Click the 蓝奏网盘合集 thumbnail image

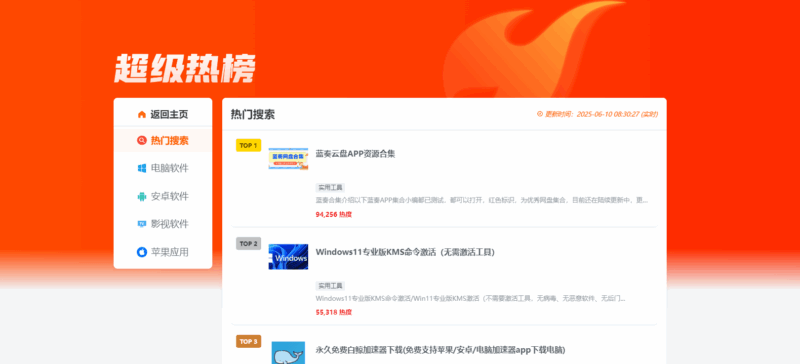pyautogui.click(x=288, y=158)
